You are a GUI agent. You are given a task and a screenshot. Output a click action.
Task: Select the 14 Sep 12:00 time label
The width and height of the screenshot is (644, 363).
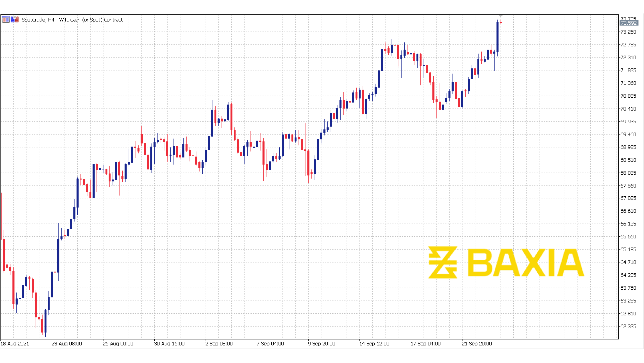pos(374,343)
